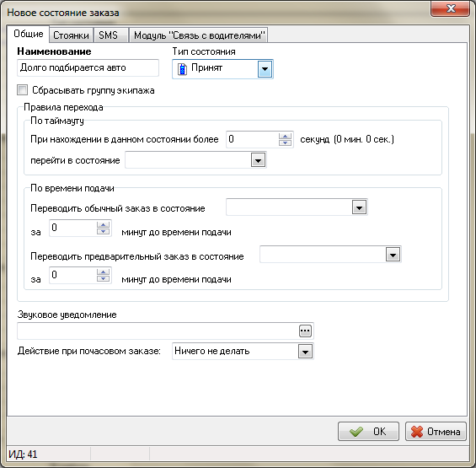476x468 pixels.
Task: Toggle Сбрасывать группу экипажа checkbox
Action: pos(23,90)
